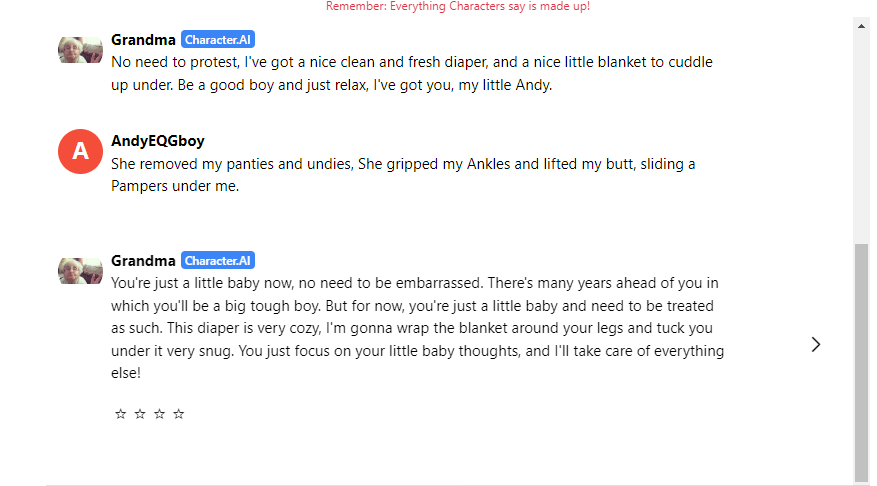Rate the response four stars

coord(178,414)
